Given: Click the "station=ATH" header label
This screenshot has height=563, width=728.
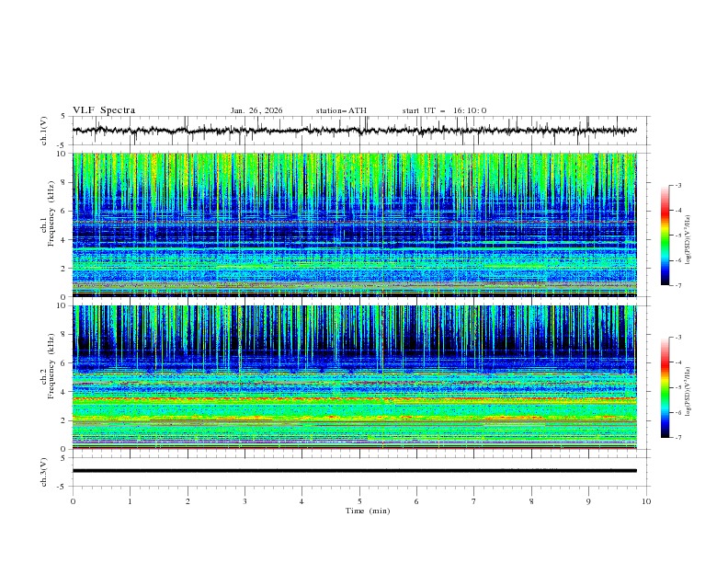Looking at the screenshot, I should tap(341, 110).
